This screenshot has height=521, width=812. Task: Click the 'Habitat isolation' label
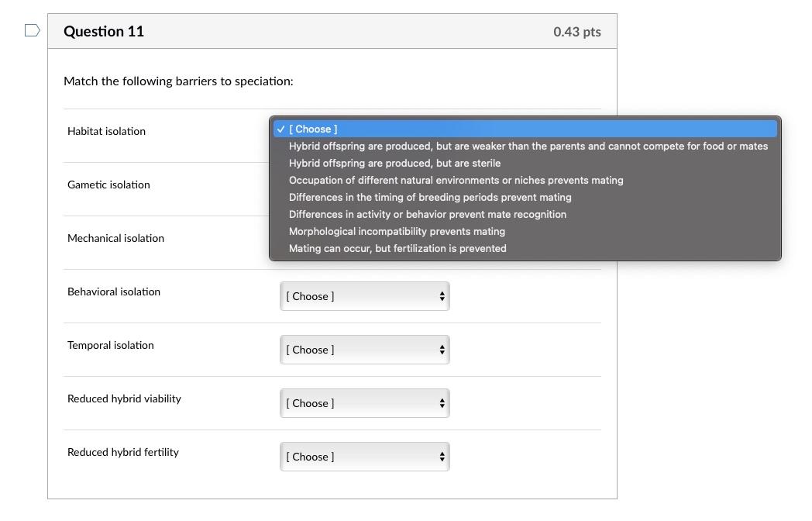click(x=106, y=131)
